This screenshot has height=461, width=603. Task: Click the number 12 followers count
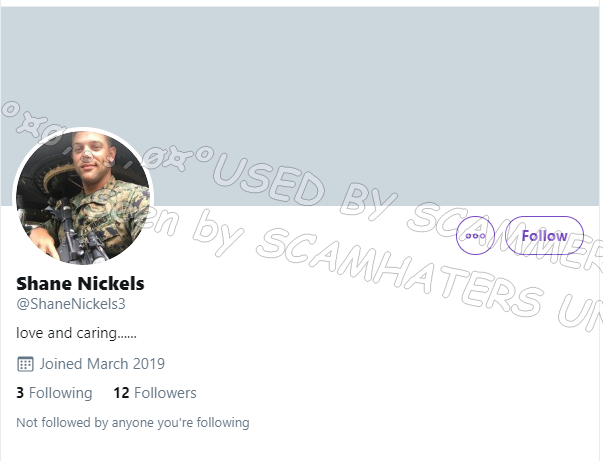tap(121, 393)
